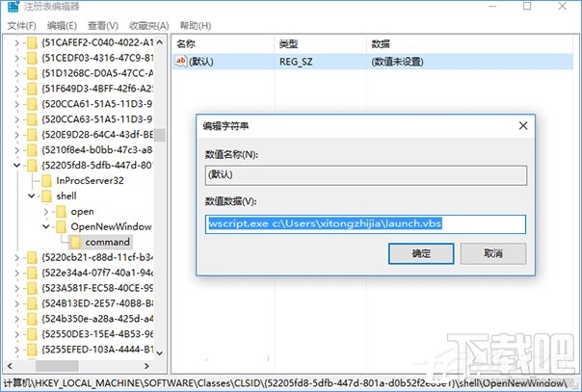Expand the {520CCA61-51A5-11D3 key
Viewport: 582px width, 392px height.
click(16, 104)
